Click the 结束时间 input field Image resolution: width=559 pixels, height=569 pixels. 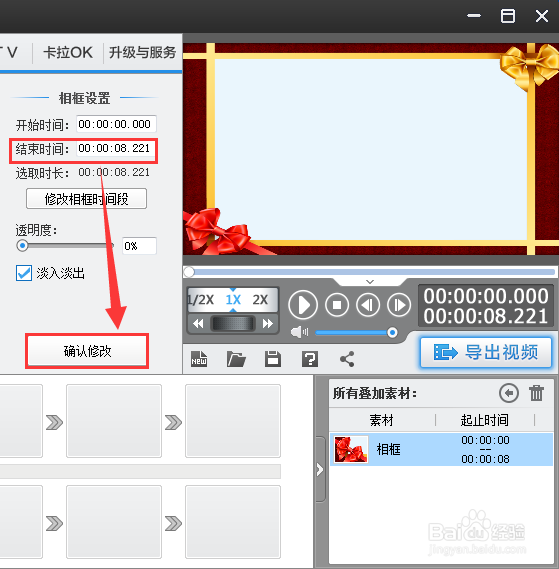(x=116, y=148)
